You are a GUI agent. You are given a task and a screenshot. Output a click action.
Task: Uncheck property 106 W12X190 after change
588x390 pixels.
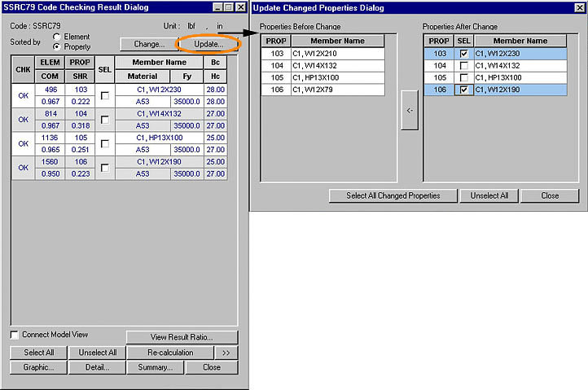coord(463,90)
